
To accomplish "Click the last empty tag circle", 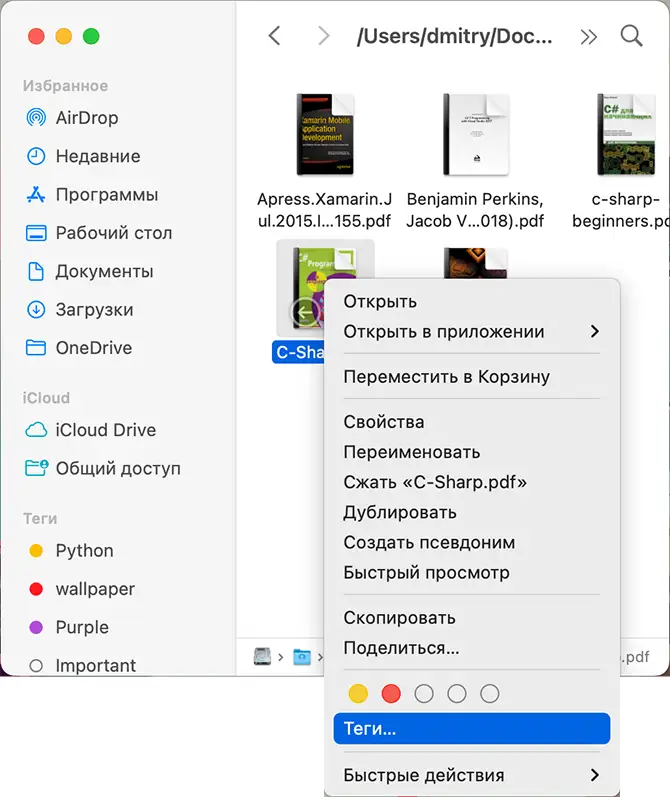I will pos(490,693).
